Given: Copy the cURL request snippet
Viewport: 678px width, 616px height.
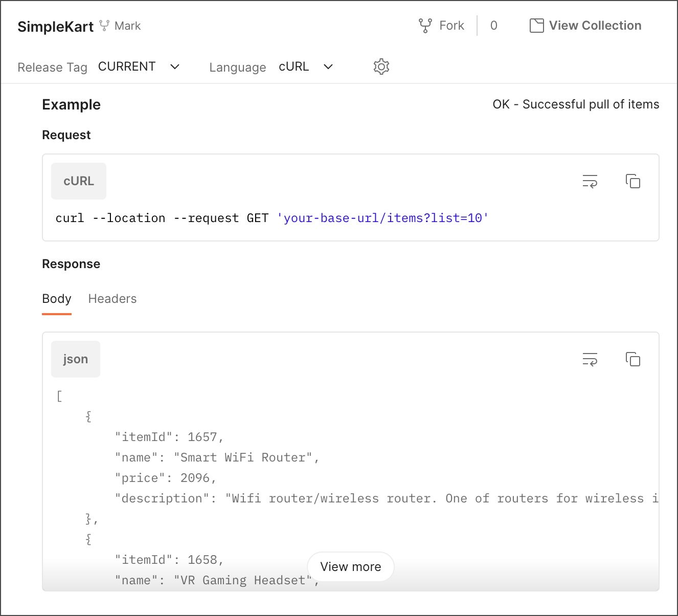Looking at the screenshot, I should tap(633, 181).
